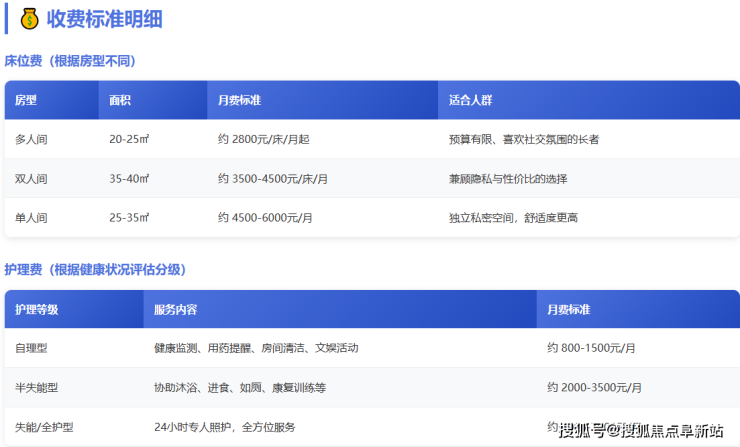Click the 24小时专人照护，全方位服务 cell
This screenshot has height=447, width=740.
tap(225, 427)
